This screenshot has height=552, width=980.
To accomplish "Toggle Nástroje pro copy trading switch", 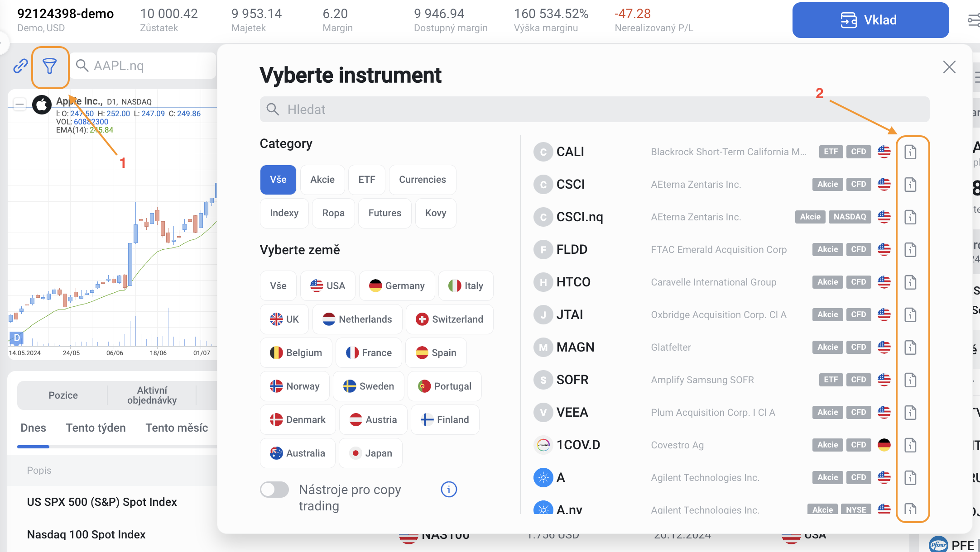I will (x=274, y=490).
